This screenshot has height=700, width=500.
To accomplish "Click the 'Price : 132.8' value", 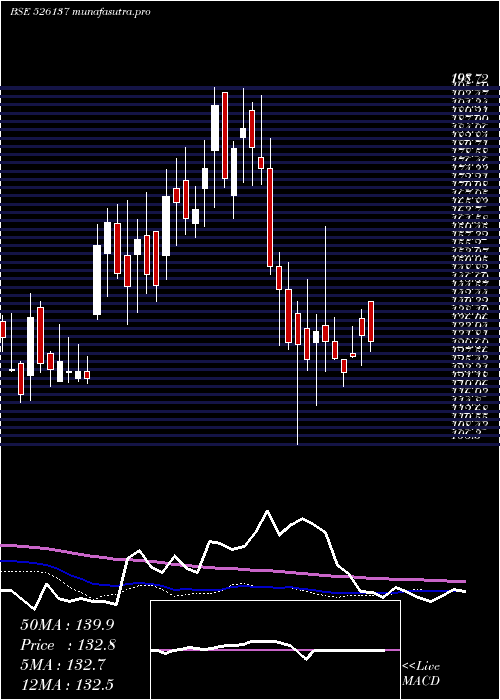I will (68, 645).
